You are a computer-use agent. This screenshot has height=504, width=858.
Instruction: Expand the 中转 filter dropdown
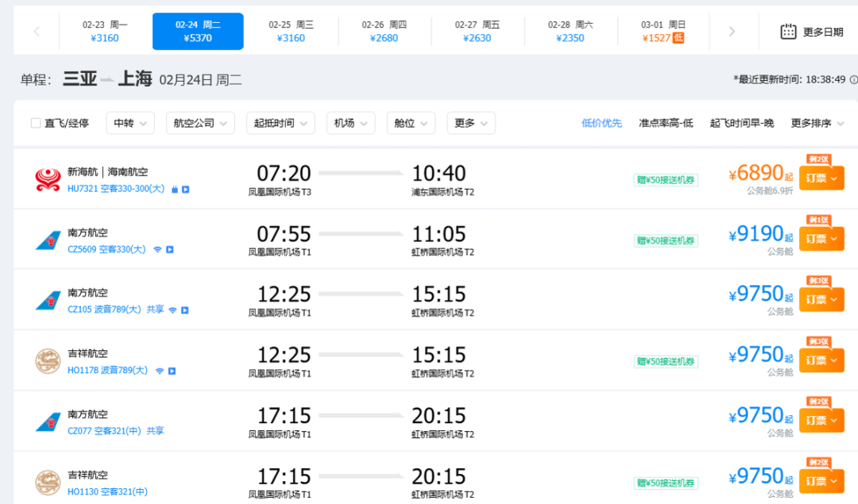tap(130, 123)
